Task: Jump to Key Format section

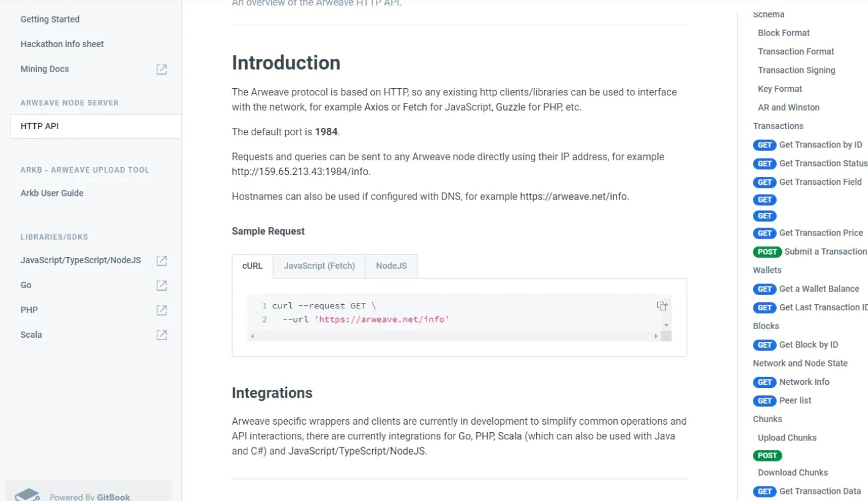Action: (x=780, y=89)
